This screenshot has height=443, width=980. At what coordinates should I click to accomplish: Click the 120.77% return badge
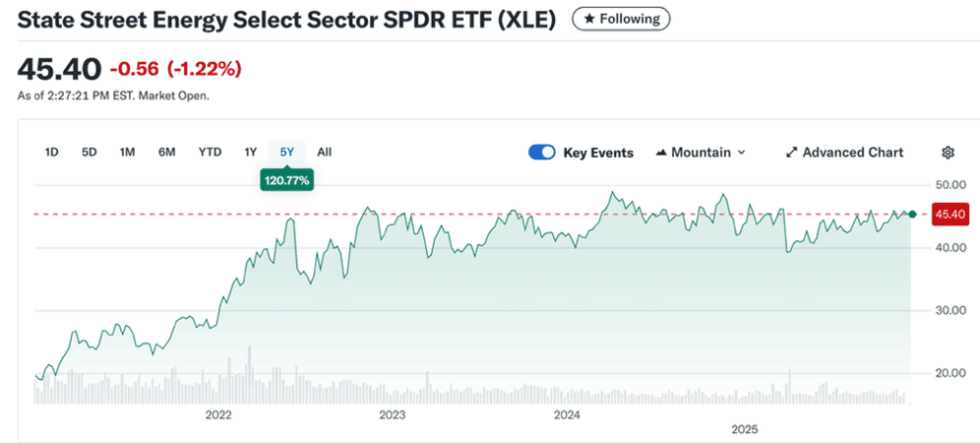point(286,180)
